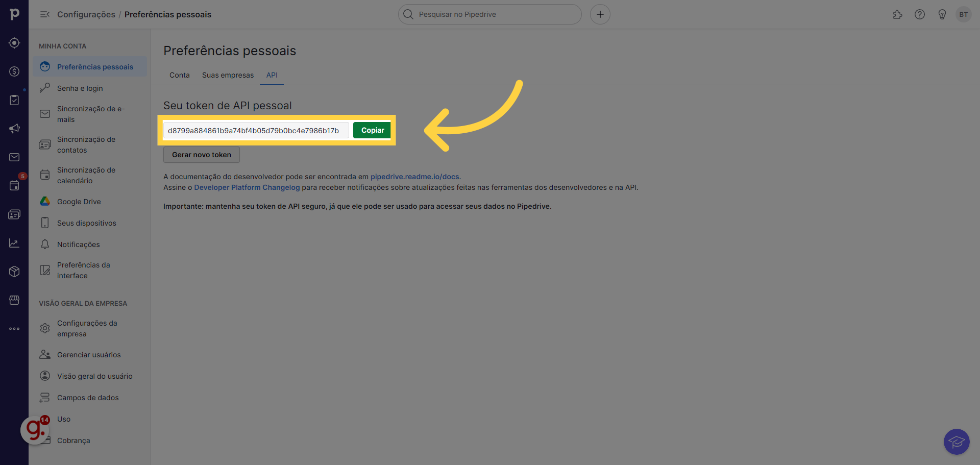Open Sincronização de e-mails settings
This screenshot has width=980, height=465.
point(90,114)
